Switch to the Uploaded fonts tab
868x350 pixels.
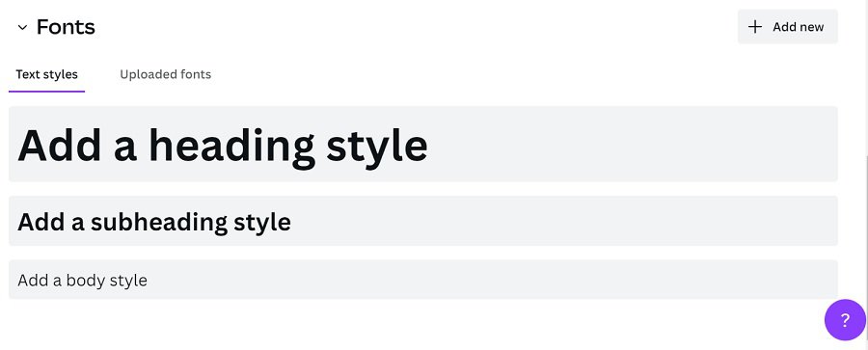166,74
